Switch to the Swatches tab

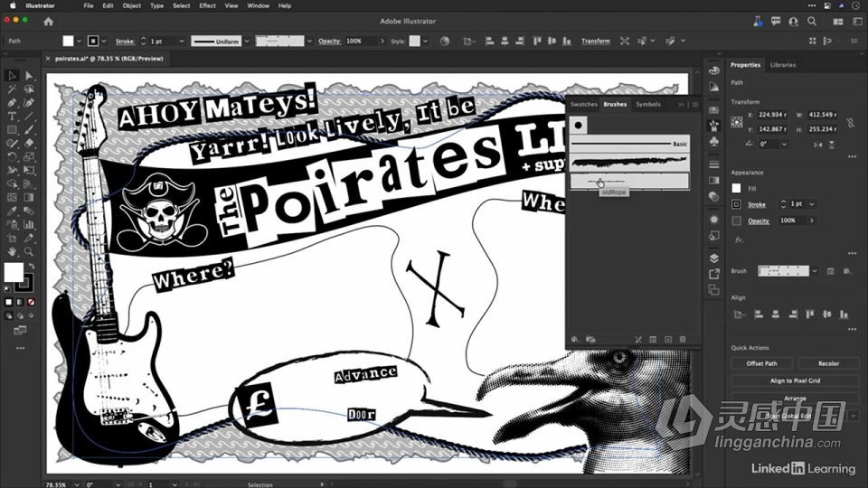pyautogui.click(x=583, y=104)
